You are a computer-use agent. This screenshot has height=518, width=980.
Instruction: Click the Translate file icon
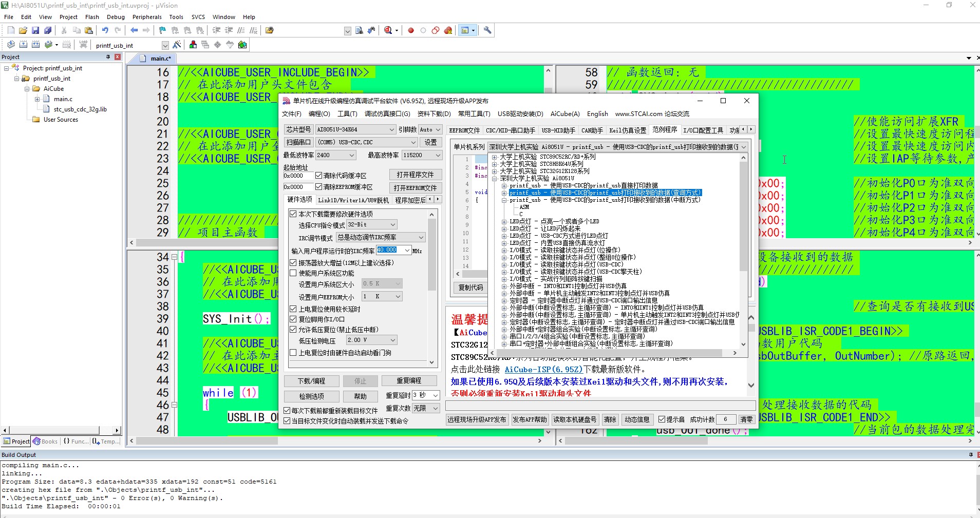click(11, 45)
